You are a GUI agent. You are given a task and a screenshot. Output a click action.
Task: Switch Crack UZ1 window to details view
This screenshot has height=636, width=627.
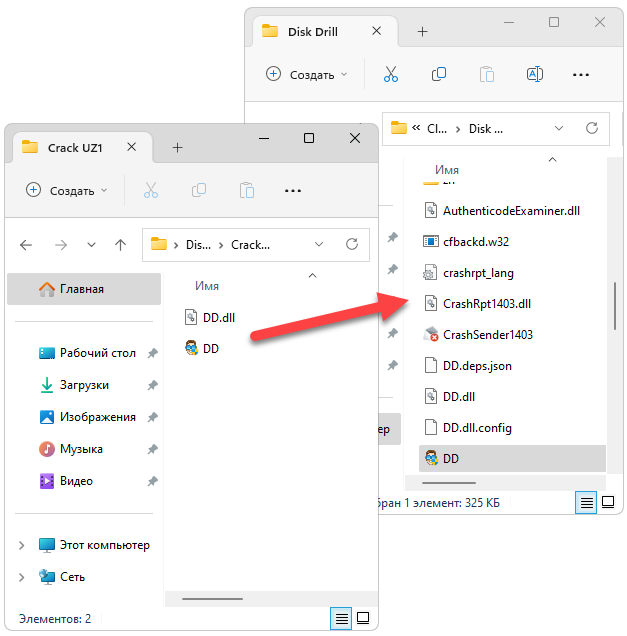click(x=341, y=618)
